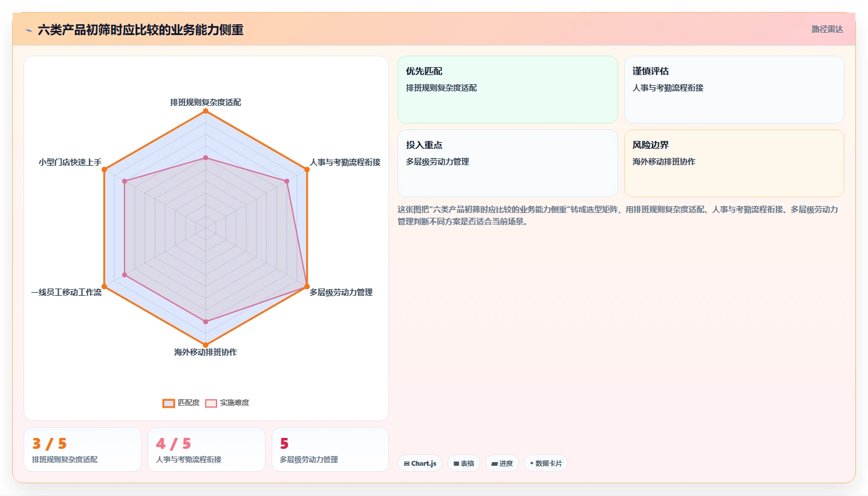The image size is (868, 496).
Task: Click the title 六类产品初筛时应比较的业务能力侧重
Action: 140,30
